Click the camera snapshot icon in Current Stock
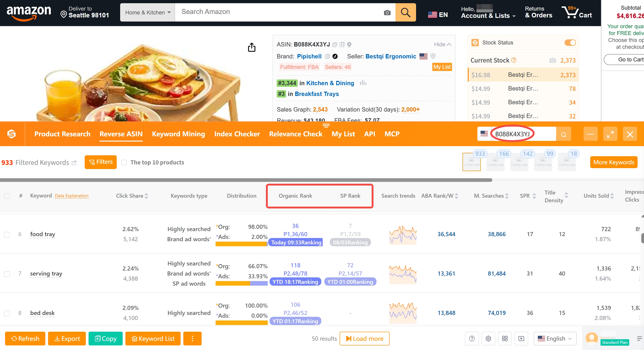The width and height of the screenshot is (644, 350). click(x=552, y=60)
